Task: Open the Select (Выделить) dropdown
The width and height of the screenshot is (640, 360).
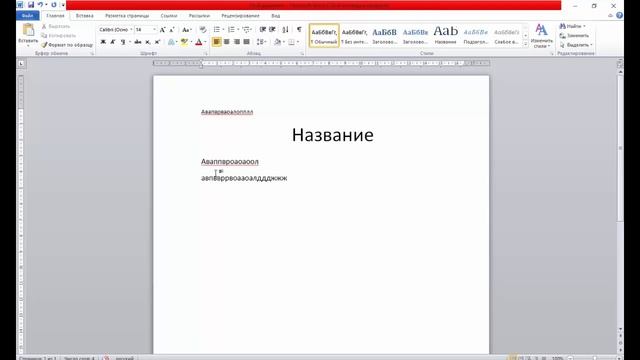Action: [576, 45]
